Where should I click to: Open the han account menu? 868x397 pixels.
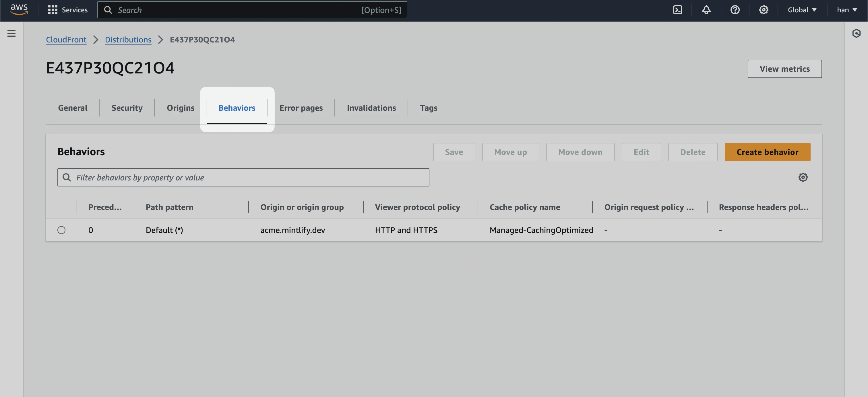(x=846, y=10)
